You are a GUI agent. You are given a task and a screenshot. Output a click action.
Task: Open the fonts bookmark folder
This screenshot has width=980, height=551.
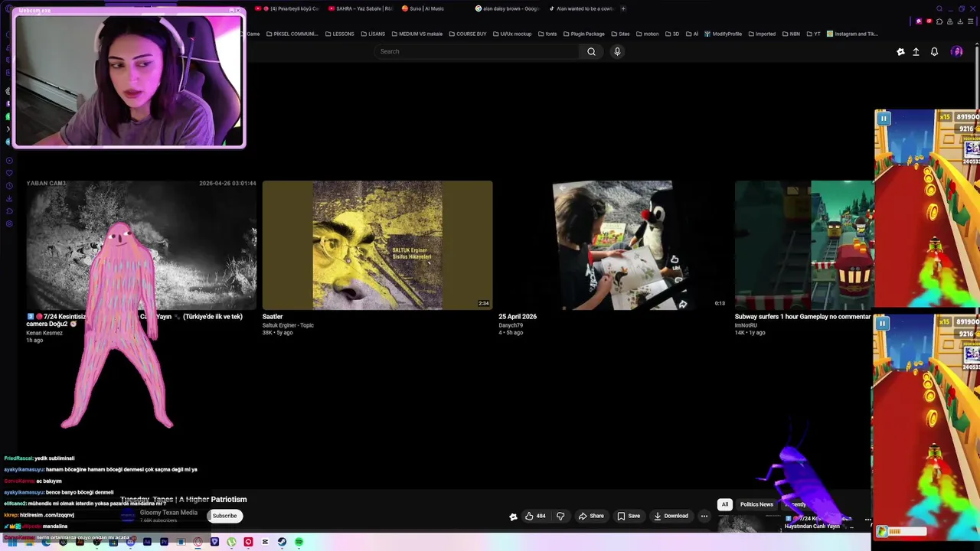click(x=547, y=34)
